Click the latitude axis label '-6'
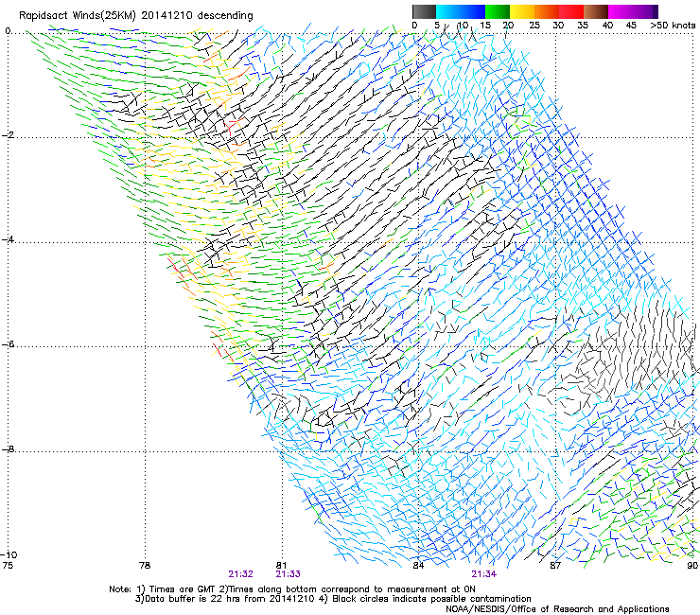Screen dimensions: 700x615 click(x=8, y=344)
